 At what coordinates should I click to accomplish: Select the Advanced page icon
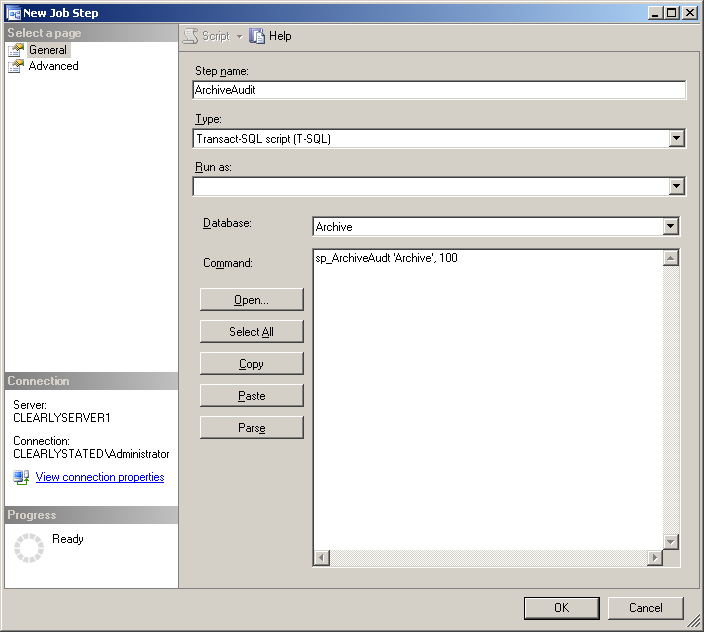[x=16, y=66]
